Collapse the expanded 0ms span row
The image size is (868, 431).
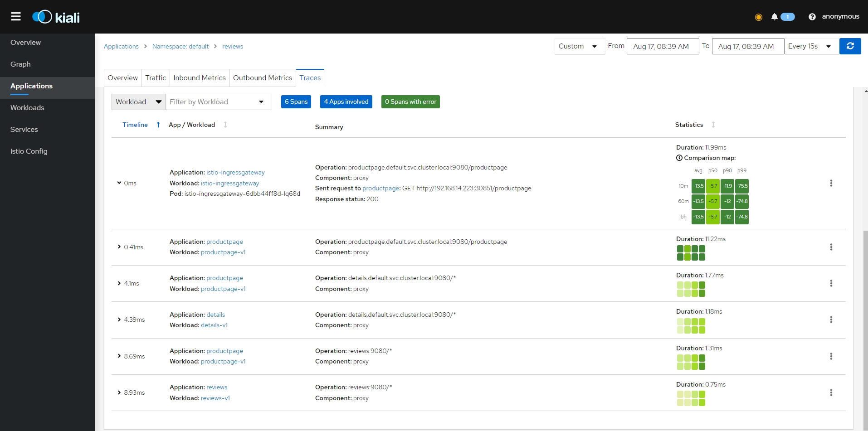119,183
